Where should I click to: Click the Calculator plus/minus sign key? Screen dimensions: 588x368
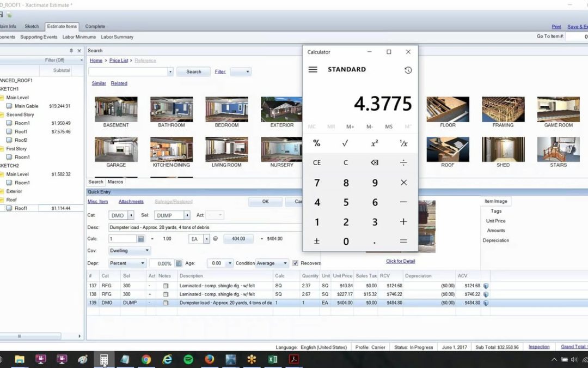(x=317, y=241)
